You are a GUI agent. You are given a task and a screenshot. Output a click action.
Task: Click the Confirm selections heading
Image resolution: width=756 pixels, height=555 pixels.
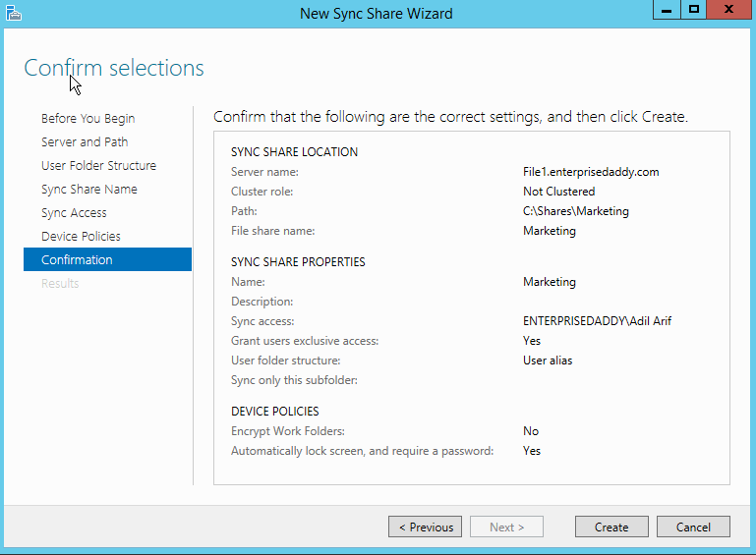tap(114, 68)
